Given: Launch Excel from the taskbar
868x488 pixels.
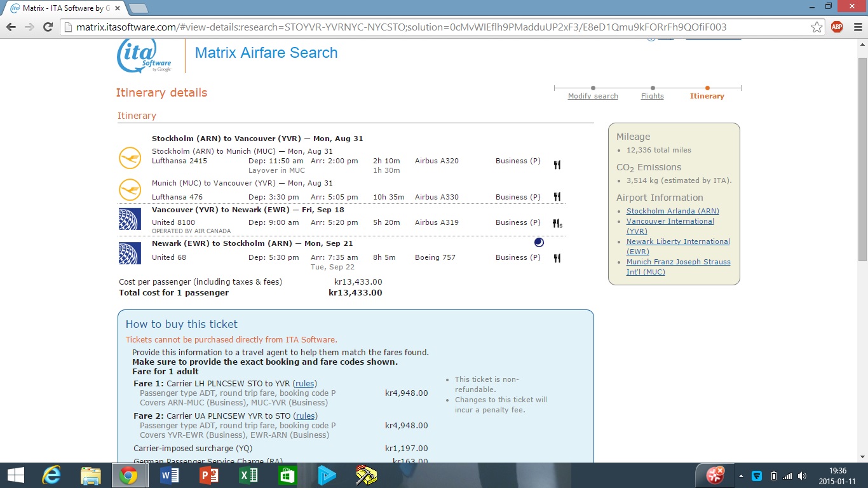Looking at the screenshot, I should [x=248, y=475].
